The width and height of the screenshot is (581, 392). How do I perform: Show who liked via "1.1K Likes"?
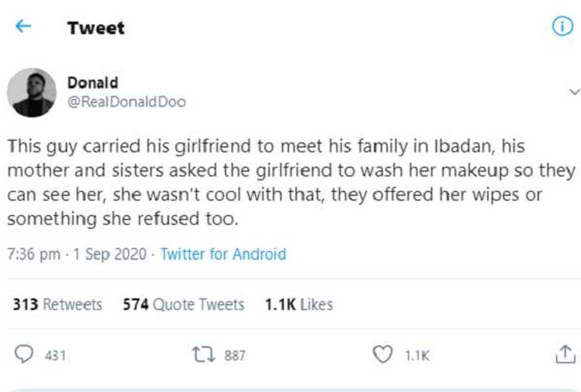[x=299, y=304]
